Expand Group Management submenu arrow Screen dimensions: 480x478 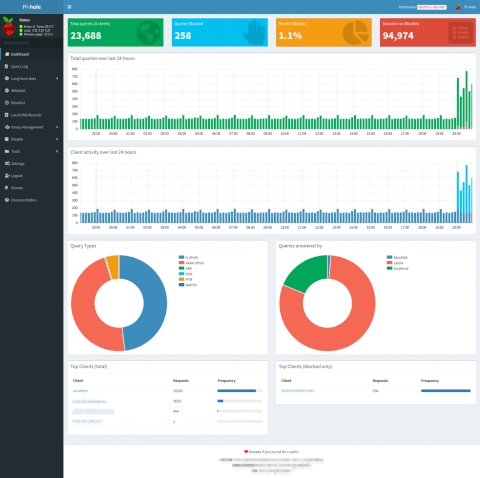click(57, 127)
